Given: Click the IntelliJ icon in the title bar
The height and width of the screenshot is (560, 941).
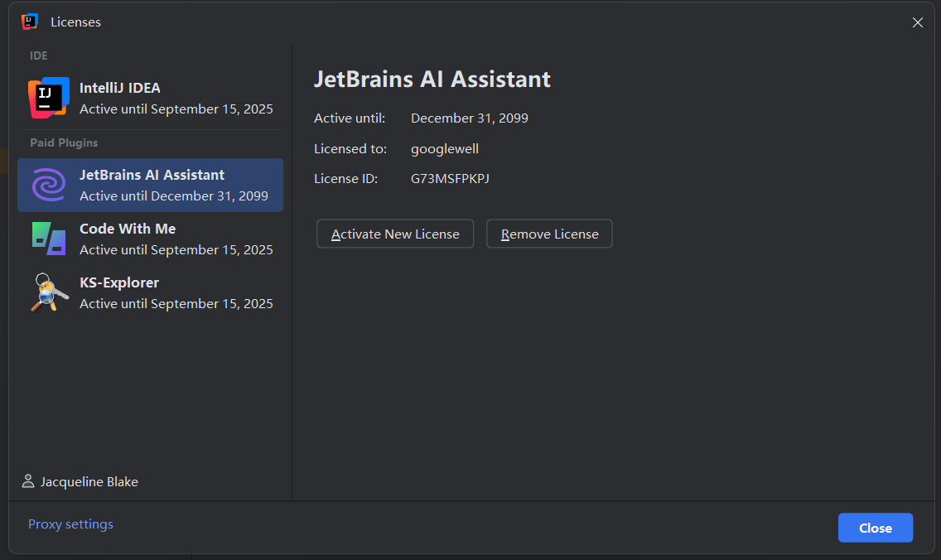Looking at the screenshot, I should click(x=30, y=22).
